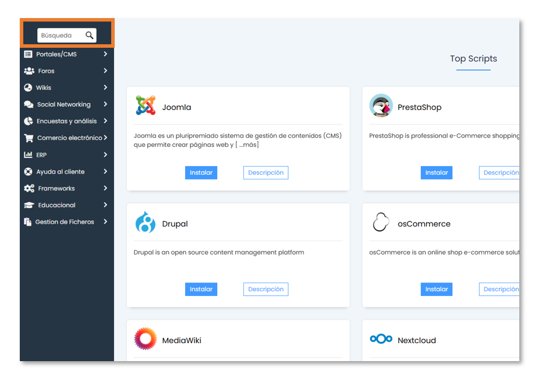Click the Foros people icon
549x392 pixels.
point(29,70)
